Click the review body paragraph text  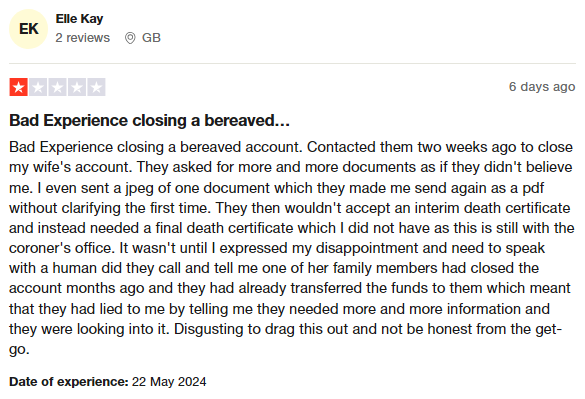291,248
